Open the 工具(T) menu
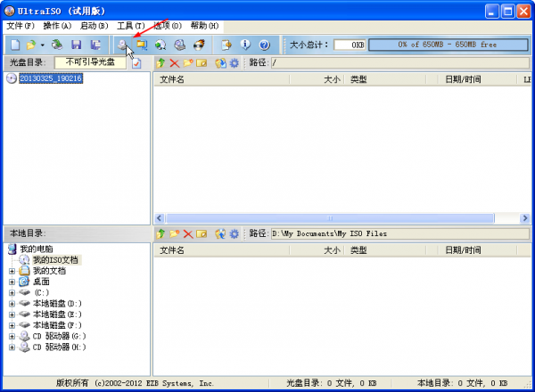Viewport: 535px width, 392px height. click(x=132, y=26)
